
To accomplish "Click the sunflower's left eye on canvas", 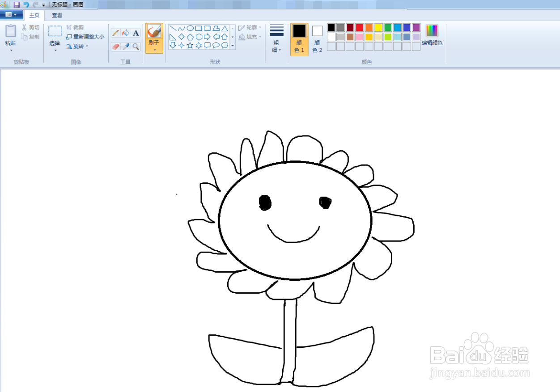I will (265, 202).
